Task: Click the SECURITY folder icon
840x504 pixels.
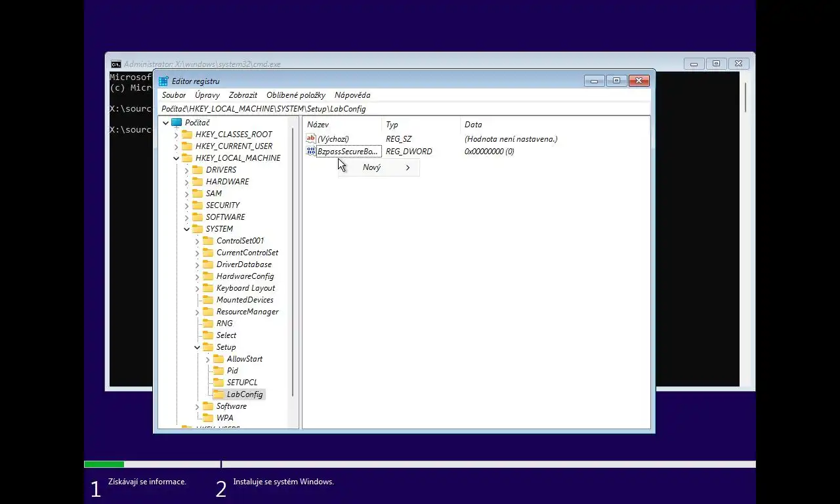Action: click(198, 205)
